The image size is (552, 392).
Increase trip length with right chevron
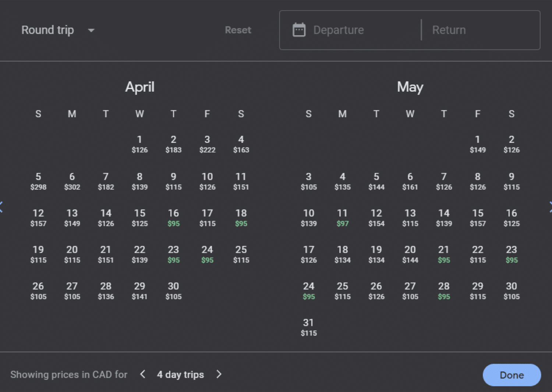click(x=219, y=374)
